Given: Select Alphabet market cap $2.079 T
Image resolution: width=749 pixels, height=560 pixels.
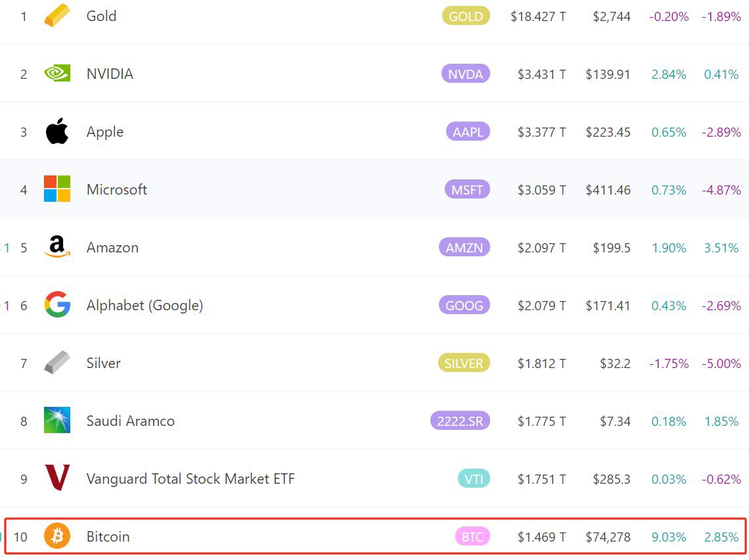Looking at the screenshot, I should point(541,306).
